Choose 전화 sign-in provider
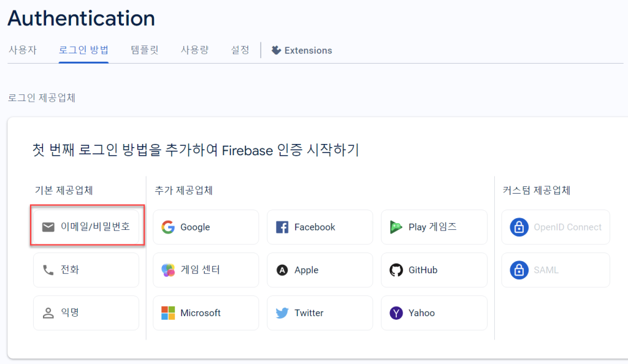Viewport: 628px width, 364px height. click(86, 270)
